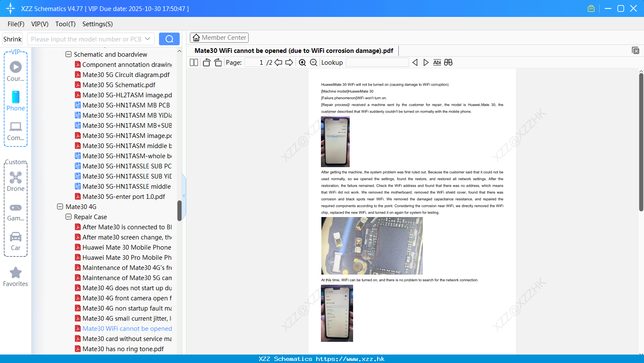Collapse the Schematic and boardview folder
644x363 pixels.
tap(69, 55)
